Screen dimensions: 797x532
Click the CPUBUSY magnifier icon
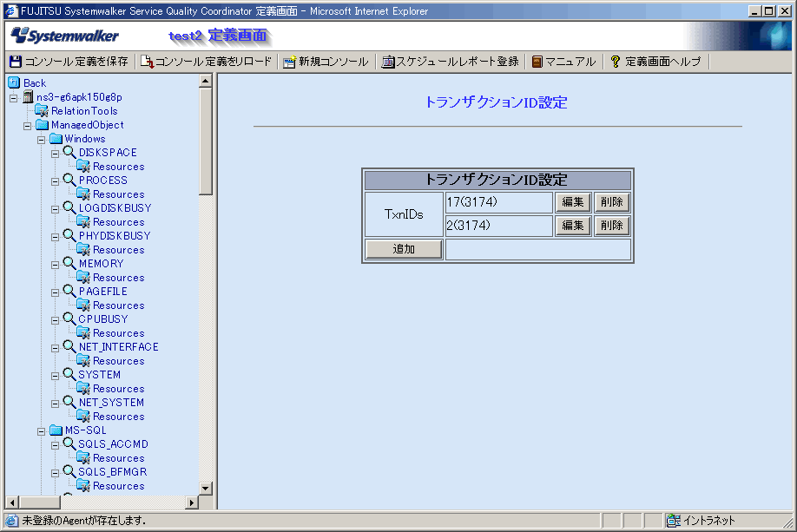(69, 319)
